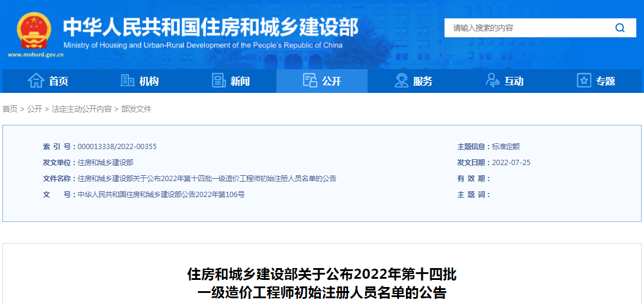Image resolution: width=644 pixels, height=303 pixels.
Task: Click the English ministry name subtitle
Action: (203, 45)
